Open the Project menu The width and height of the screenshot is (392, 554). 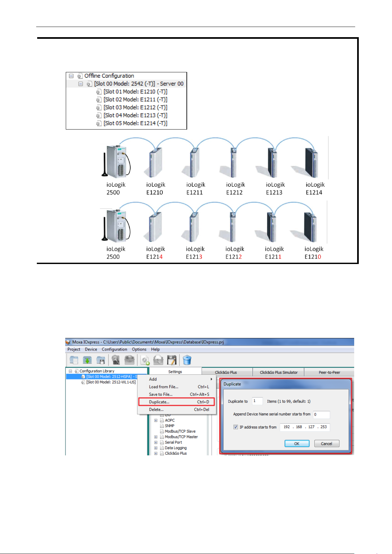coord(74,349)
